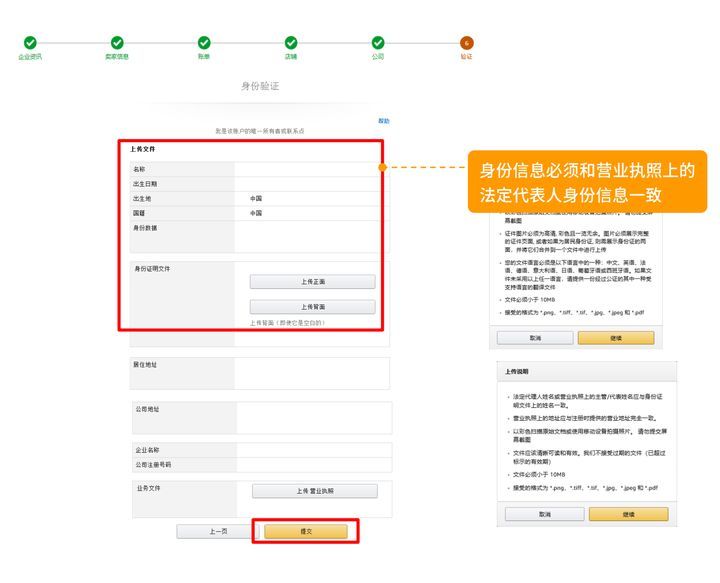Open the 企业资讯 step label
The height and width of the screenshot is (583, 720).
click(30, 56)
